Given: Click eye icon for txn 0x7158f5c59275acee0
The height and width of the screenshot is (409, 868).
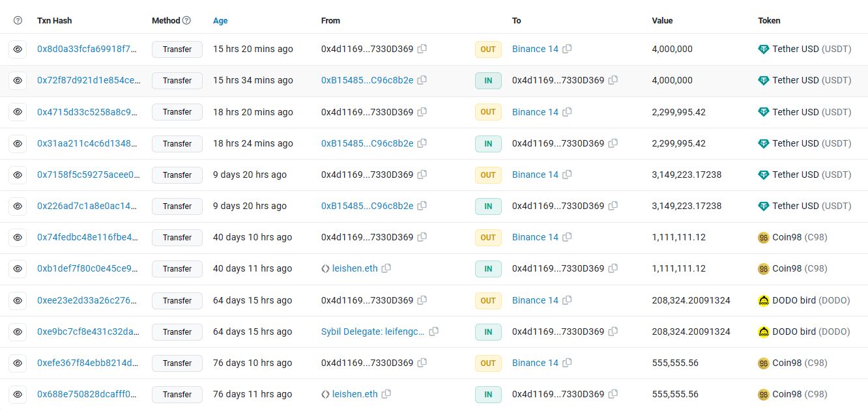Looking at the screenshot, I should (x=18, y=175).
